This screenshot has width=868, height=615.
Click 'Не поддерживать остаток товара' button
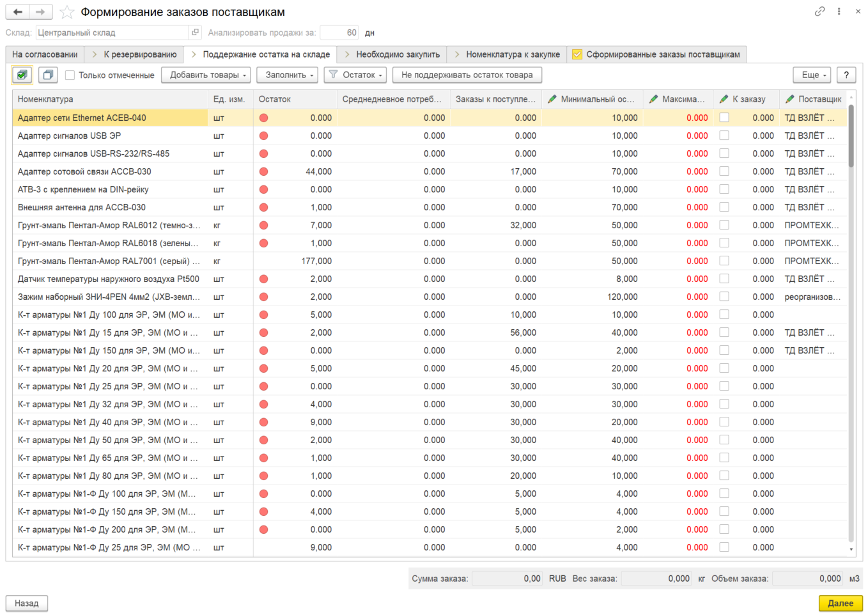tap(467, 75)
